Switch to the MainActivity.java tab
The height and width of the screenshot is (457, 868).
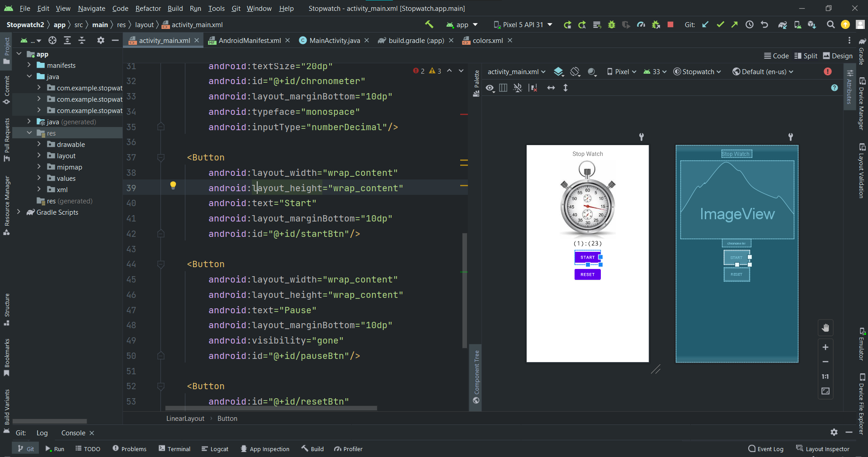pos(334,41)
